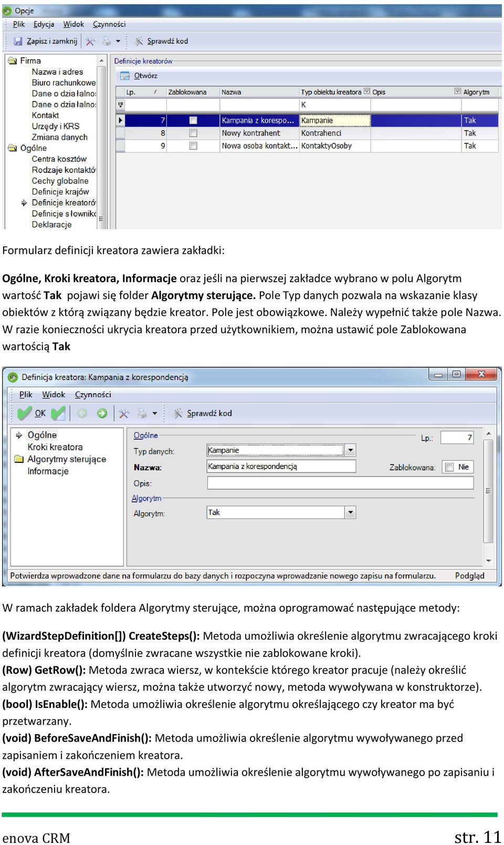
Task: Click the form scrollbar down arrow
Action: pos(489,561)
